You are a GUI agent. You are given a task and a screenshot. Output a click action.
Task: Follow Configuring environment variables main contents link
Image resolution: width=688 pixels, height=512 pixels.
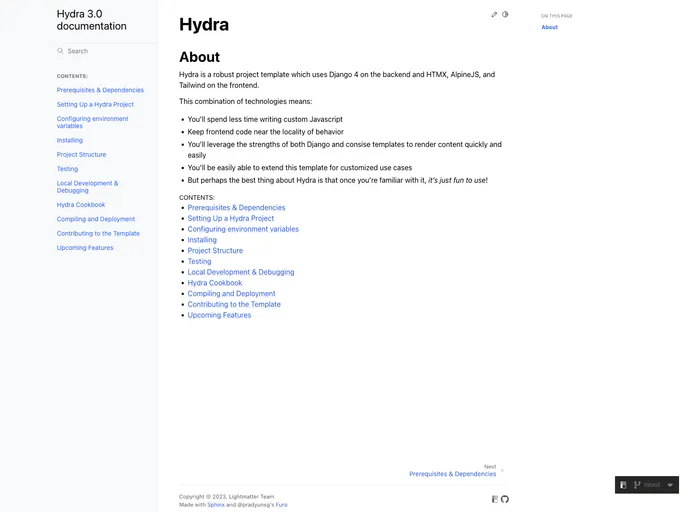(243, 229)
